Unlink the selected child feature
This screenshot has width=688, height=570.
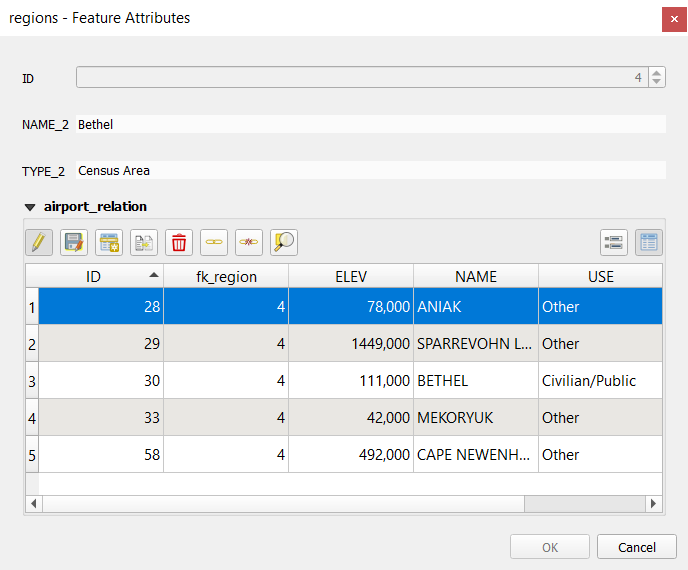(x=248, y=242)
